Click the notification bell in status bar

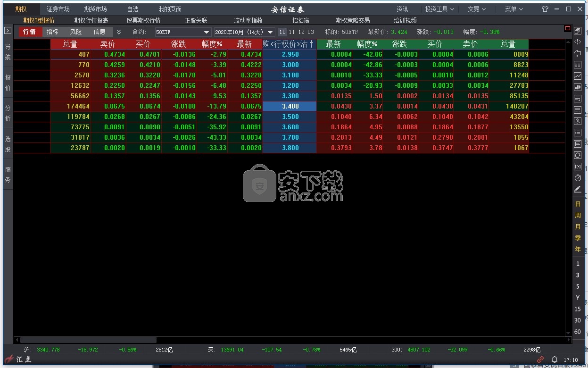click(555, 360)
